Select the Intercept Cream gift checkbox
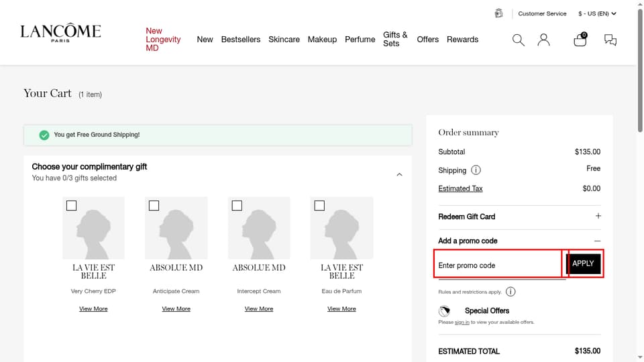 (x=237, y=206)
